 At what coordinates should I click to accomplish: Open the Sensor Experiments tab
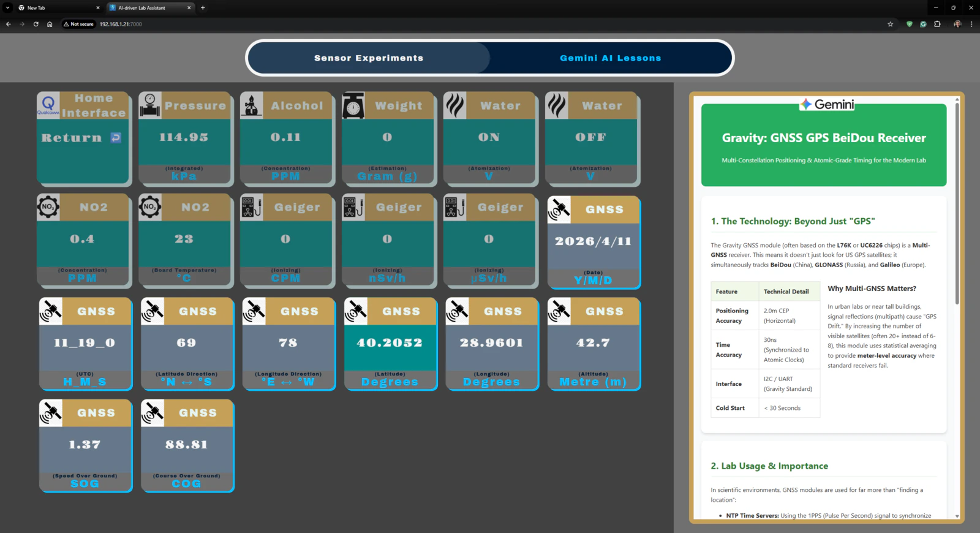click(369, 58)
